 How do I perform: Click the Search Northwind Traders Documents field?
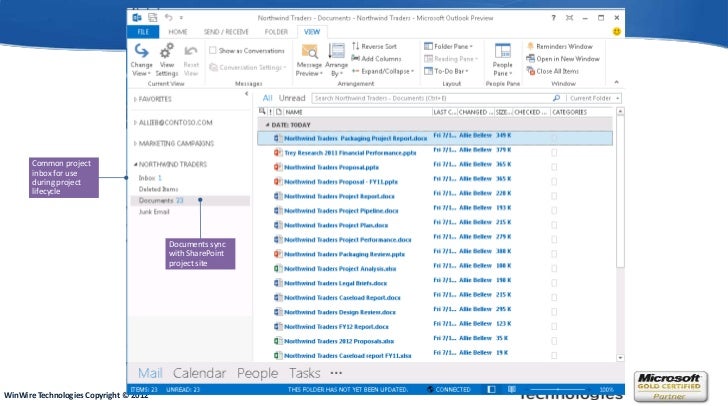click(432, 98)
